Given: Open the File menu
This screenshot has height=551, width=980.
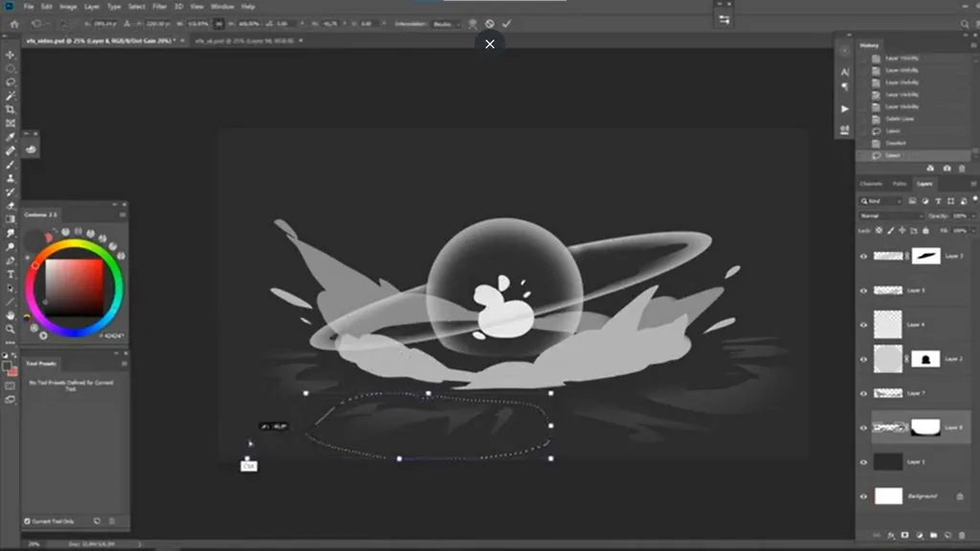Looking at the screenshot, I should coord(29,7).
